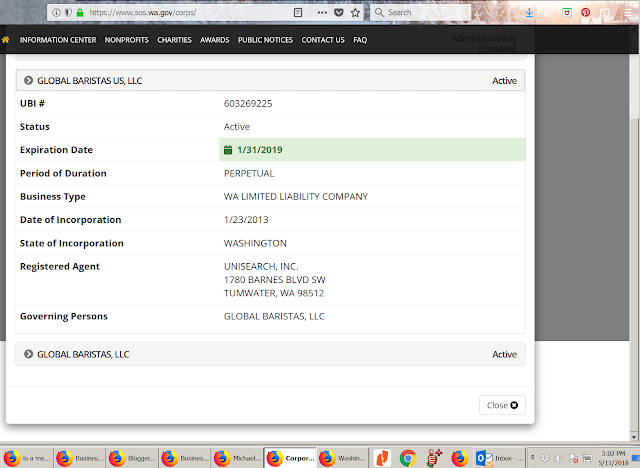
Task: Switch to 'Is a me...' Firefox taskbar window
Action: pyautogui.click(x=27, y=458)
